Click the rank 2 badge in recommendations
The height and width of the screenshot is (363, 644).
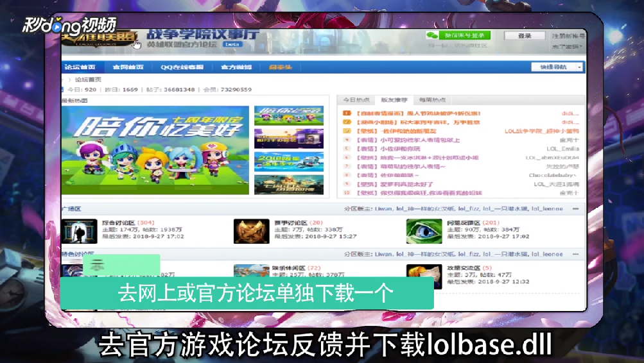tap(347, 122)
